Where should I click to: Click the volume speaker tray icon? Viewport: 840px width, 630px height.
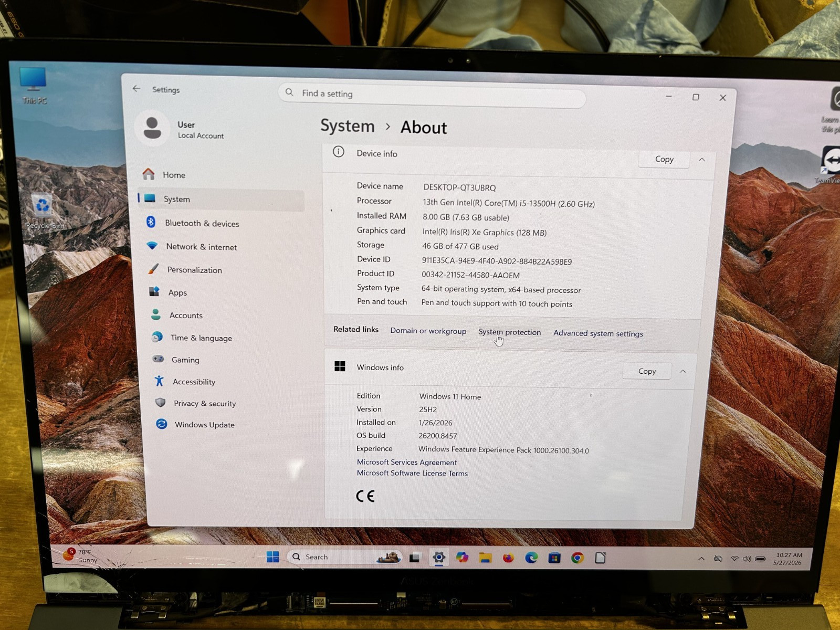747,559
